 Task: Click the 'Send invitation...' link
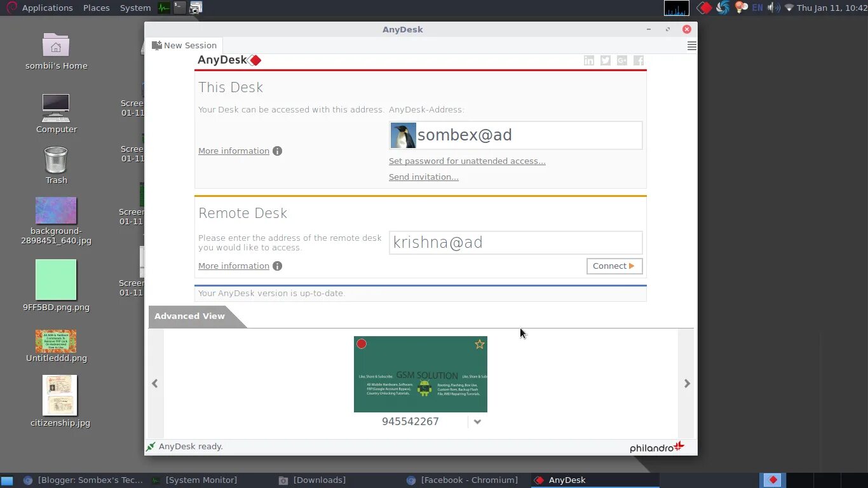tap(424, 177)
